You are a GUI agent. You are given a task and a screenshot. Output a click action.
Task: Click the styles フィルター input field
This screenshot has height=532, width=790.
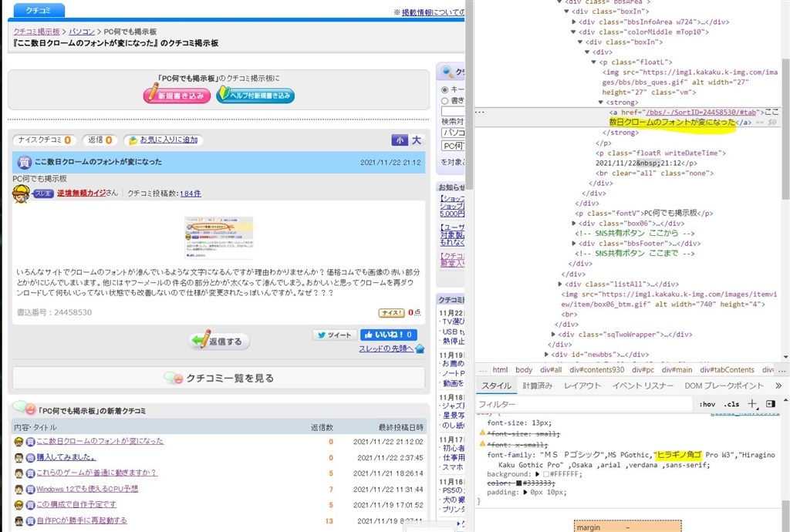[585, 404]
